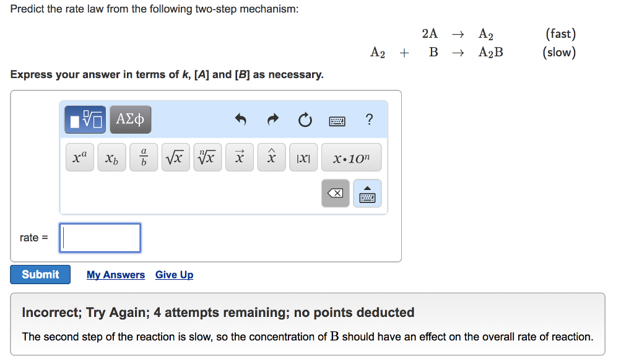The width and height of the screenshot is (634, 364).
Task: Insert subscript x sub b
Action: [x=111, y=157]
